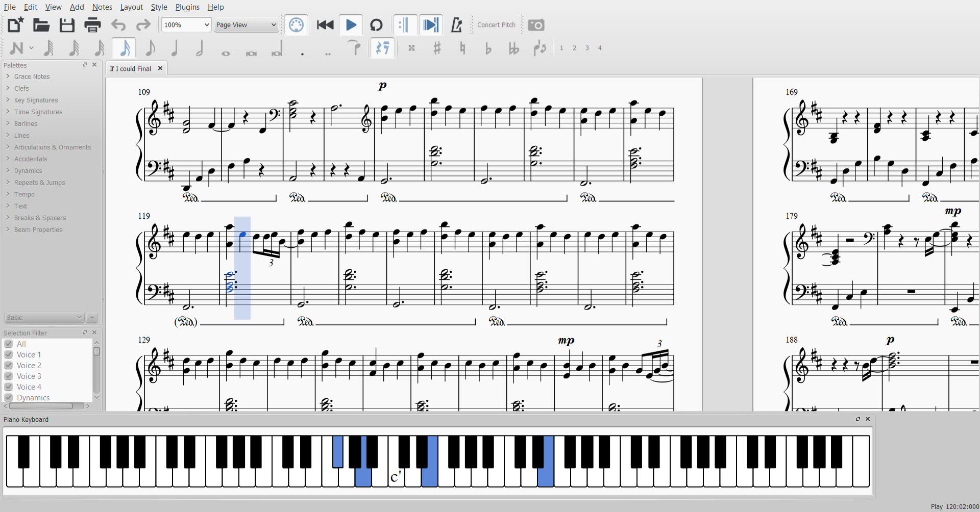
Task: Toggle rest input icon
Action: coord(382,48)
